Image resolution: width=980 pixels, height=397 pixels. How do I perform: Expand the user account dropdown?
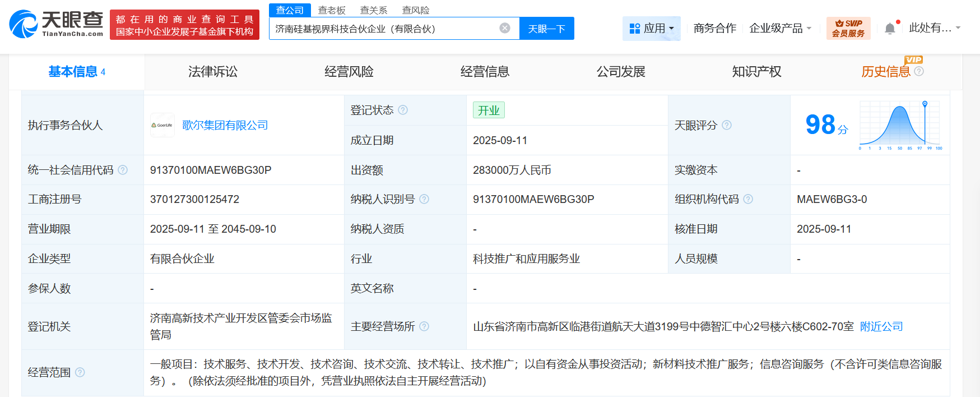pyautogui.click(x=934, y=28)
